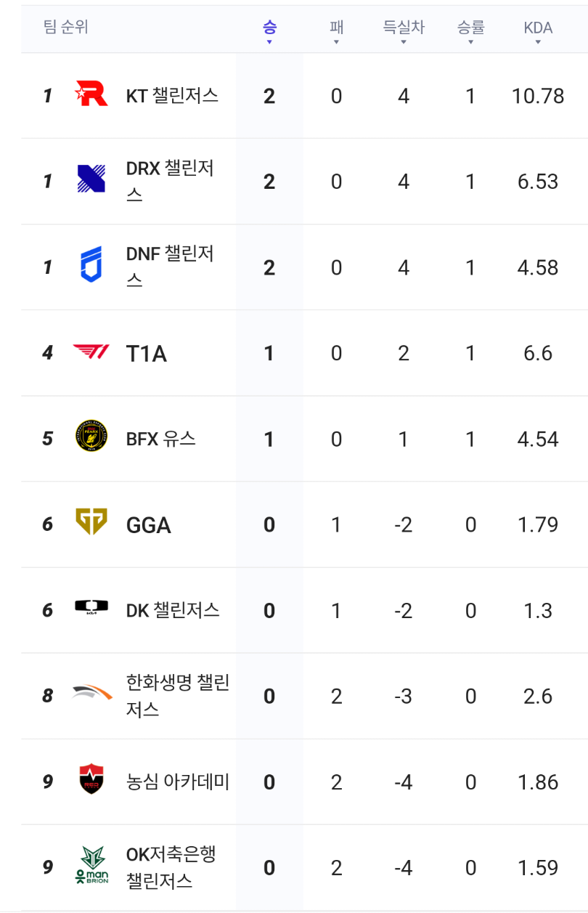The width and height of the screenshot is (588, 913).
Task: Sort the table by 득실차 column
Action: [x=404, y=30]
